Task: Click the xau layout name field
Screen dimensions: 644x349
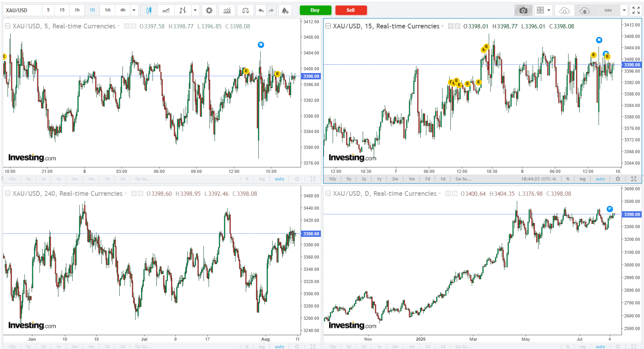Action: click(x=608, y=10)
